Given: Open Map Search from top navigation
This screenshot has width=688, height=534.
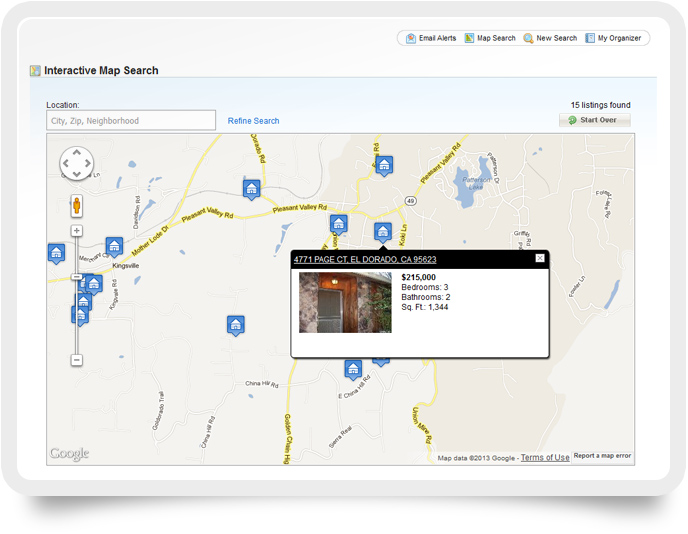Looking at the screenshot, I should point(490,38).
